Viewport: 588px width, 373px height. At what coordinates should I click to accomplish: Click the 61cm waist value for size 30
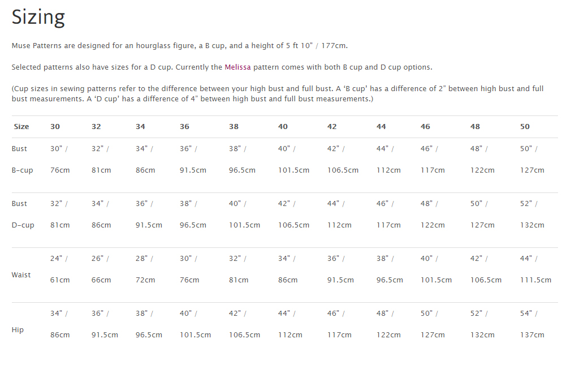[x=60, y=280]
